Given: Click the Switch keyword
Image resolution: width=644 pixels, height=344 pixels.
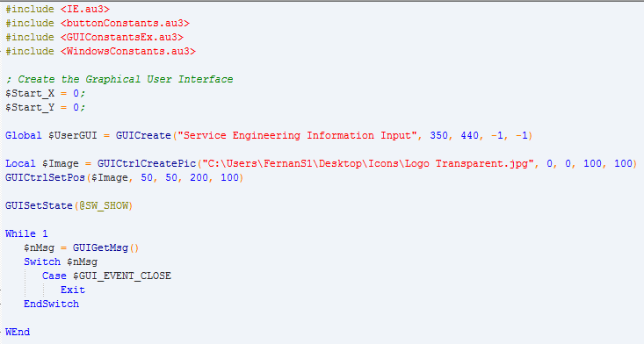Looking at the screenshot, I should click(42, 262).
